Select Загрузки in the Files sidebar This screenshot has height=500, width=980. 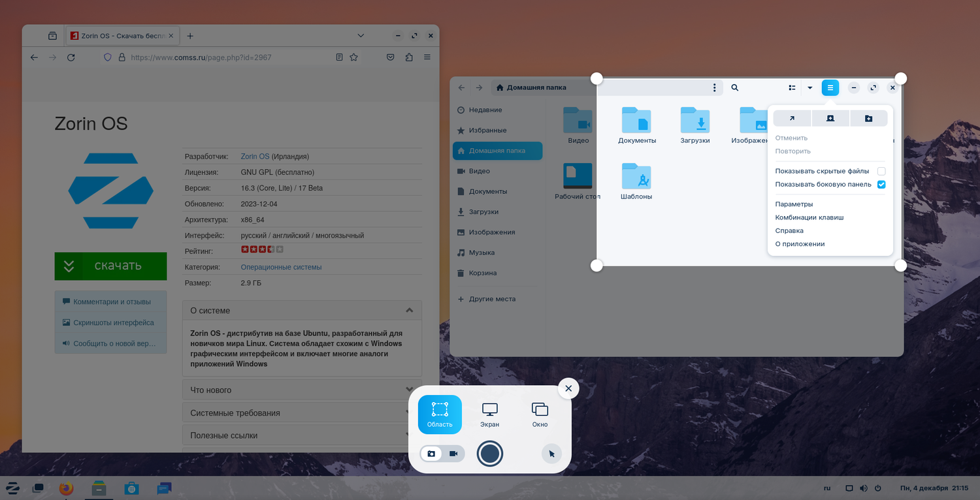point(497,211)
